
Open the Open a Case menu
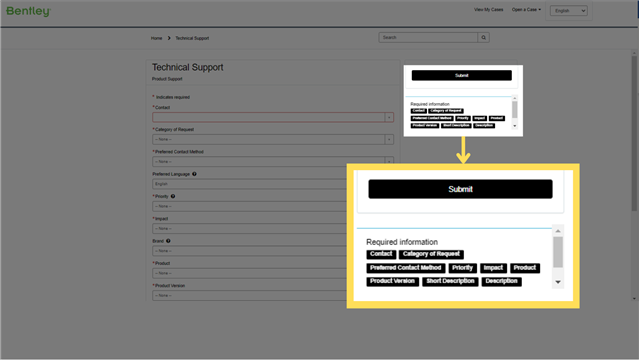(x=526, y=10)
